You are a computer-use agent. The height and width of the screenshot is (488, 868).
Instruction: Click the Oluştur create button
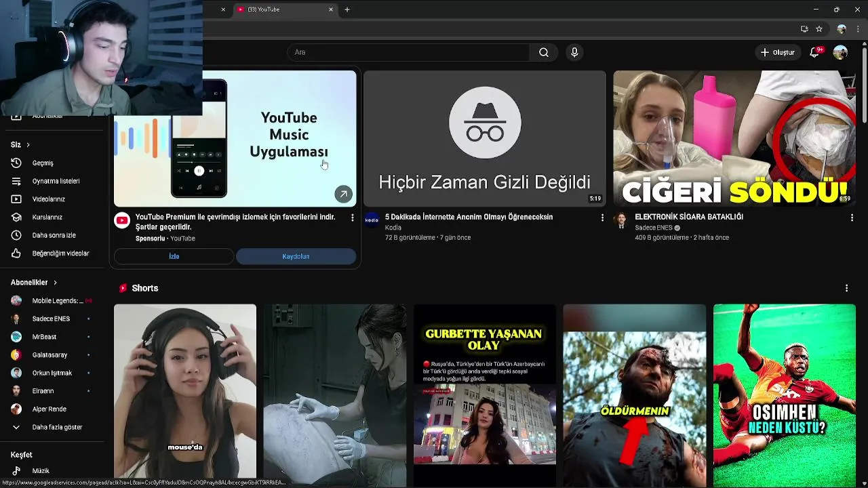[x=777, y=52]
